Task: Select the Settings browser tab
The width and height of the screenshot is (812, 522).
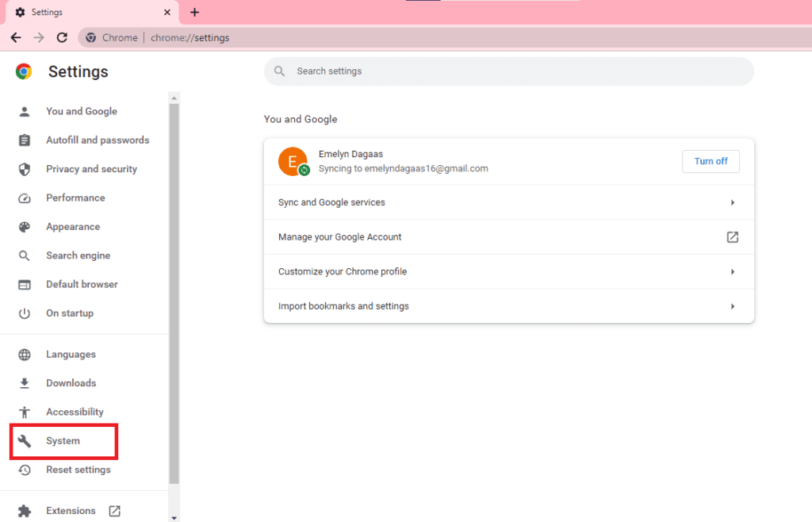Action: tap(92, 12)
